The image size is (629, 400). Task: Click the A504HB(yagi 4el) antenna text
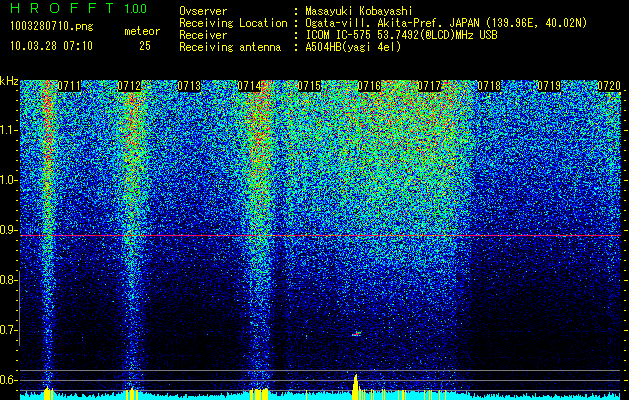tap(353, 47)
